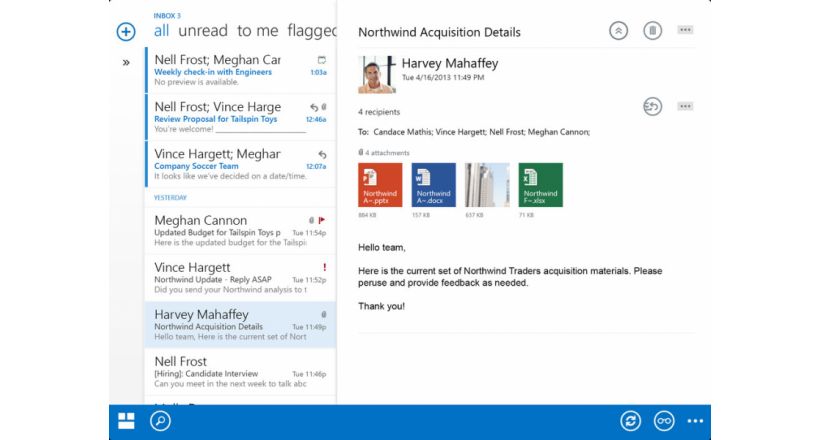Open Company Soccer Team email

tap(241, 164)
